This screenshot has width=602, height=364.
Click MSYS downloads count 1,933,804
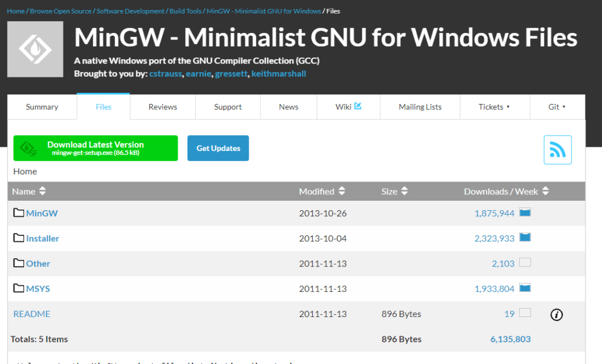[494, 289]
